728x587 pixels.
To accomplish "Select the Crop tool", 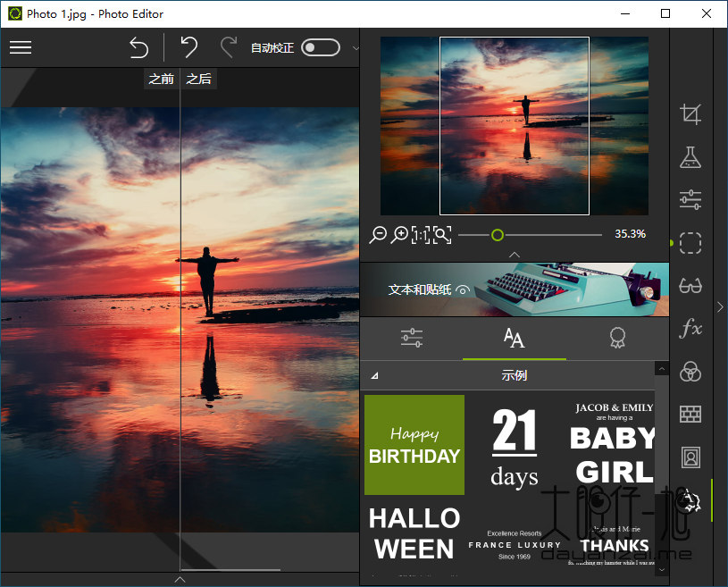I will point(690,114).
